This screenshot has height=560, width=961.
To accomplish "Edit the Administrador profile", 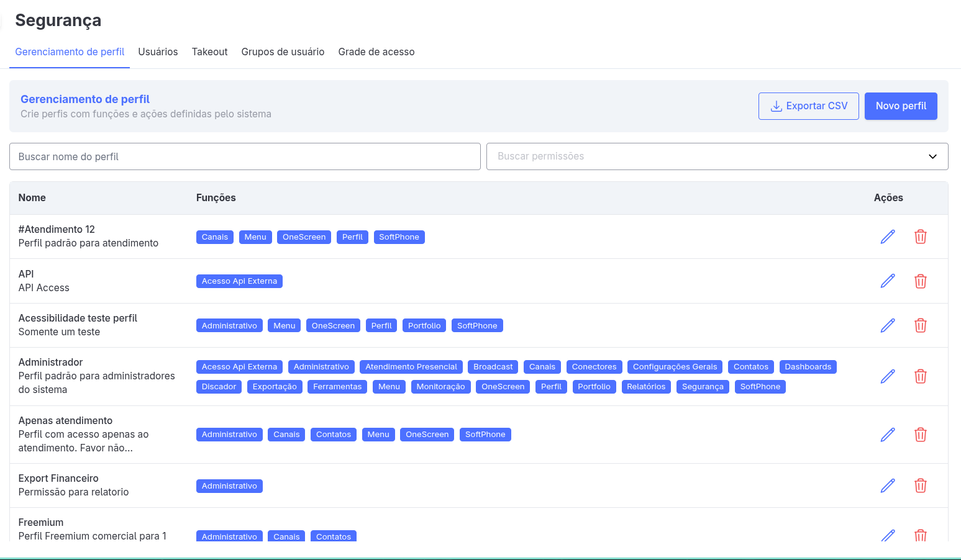I will pyautogui.click(x=888, y=376).
